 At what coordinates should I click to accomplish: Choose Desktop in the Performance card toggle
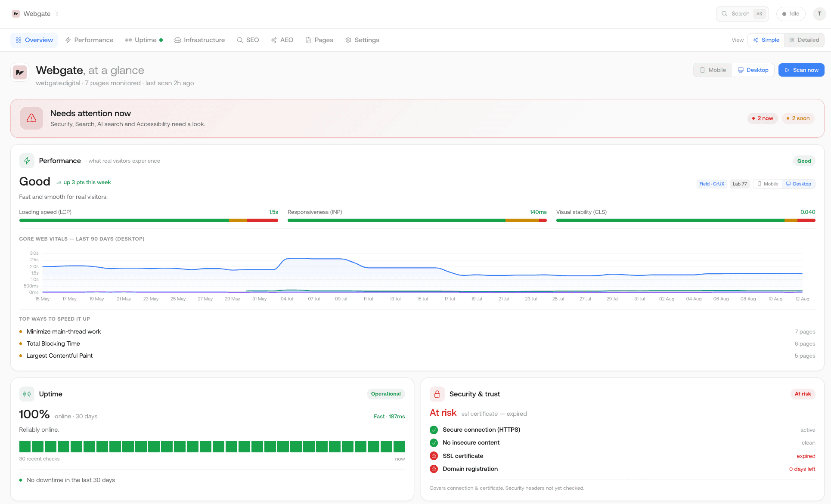[x=799, y=184]
